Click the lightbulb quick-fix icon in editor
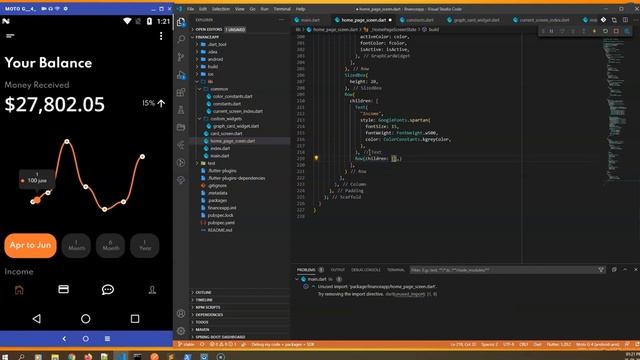Viewport: 640px width, 360px height. (x=316, y=158)
